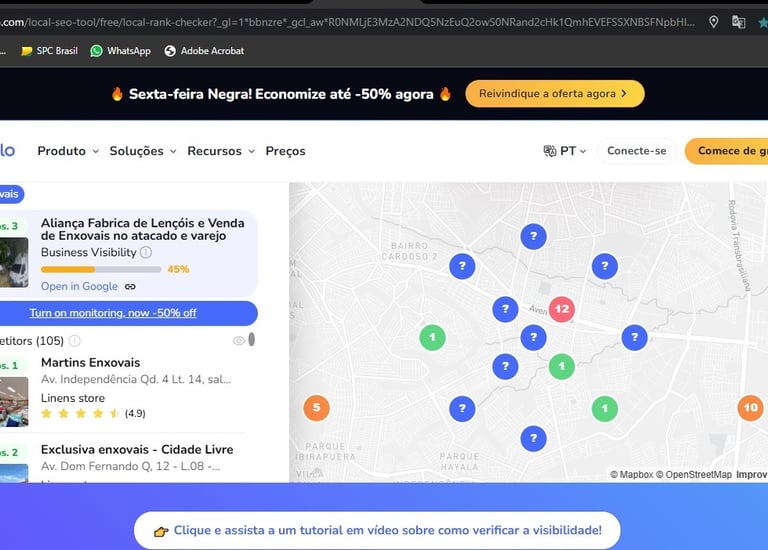768x550 pixels.
Task: Open the Preços page
Action: point(285,151)
